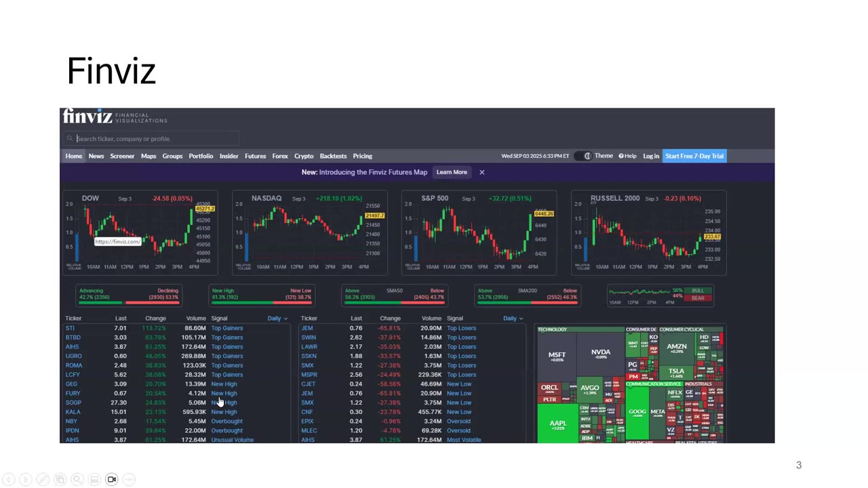The image size is (868, 488).
Task: Open the see-all-slides icon
Action: click(x=60, y=479)
